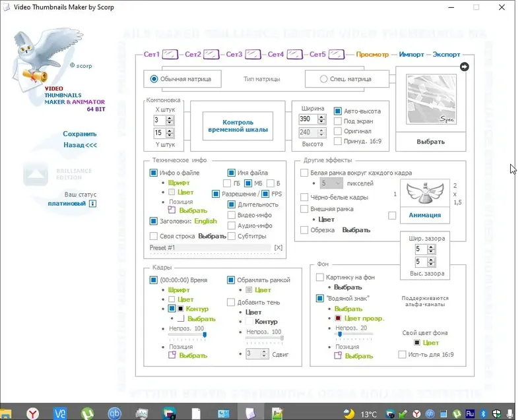Open the Импорт tab
Viewport: 528px width, 420px height.
click(x=411, y=54)
